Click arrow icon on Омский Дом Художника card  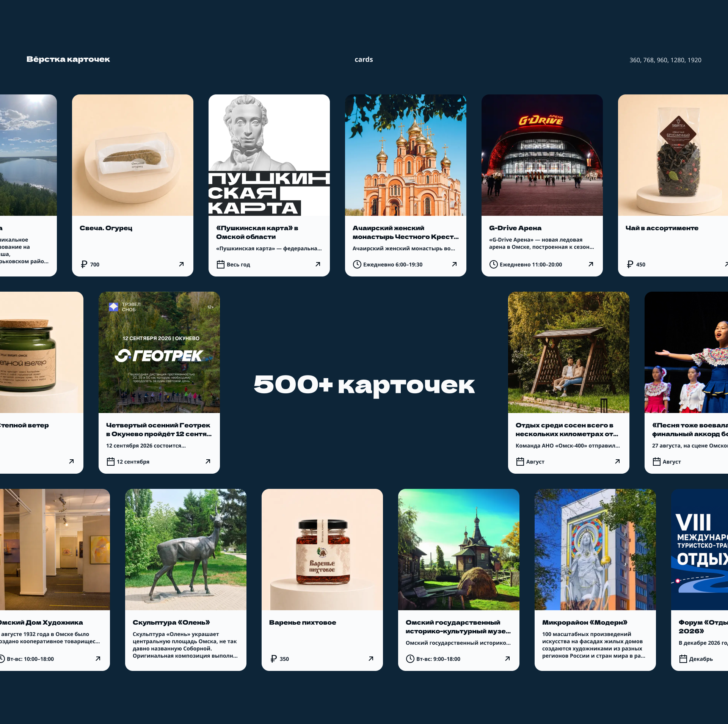click(98, 659)
